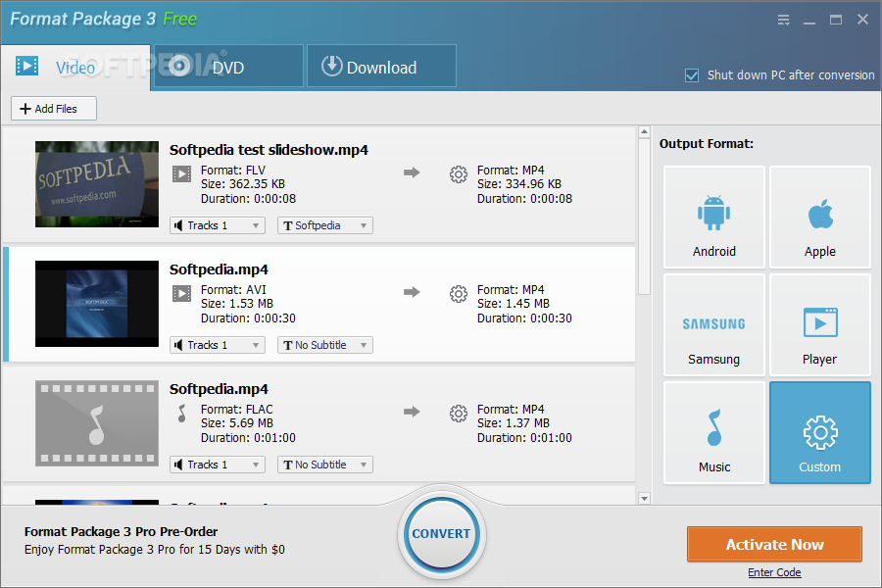Switch to the Video tab
882x588 pixels.
pyautogui.click(x=75, y=68)
